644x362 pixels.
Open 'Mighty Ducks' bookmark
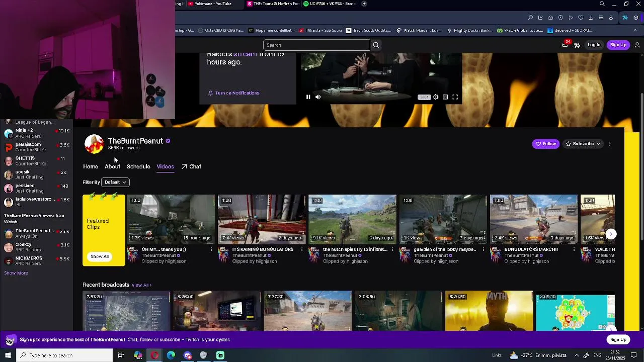click(x=469, y=30)
